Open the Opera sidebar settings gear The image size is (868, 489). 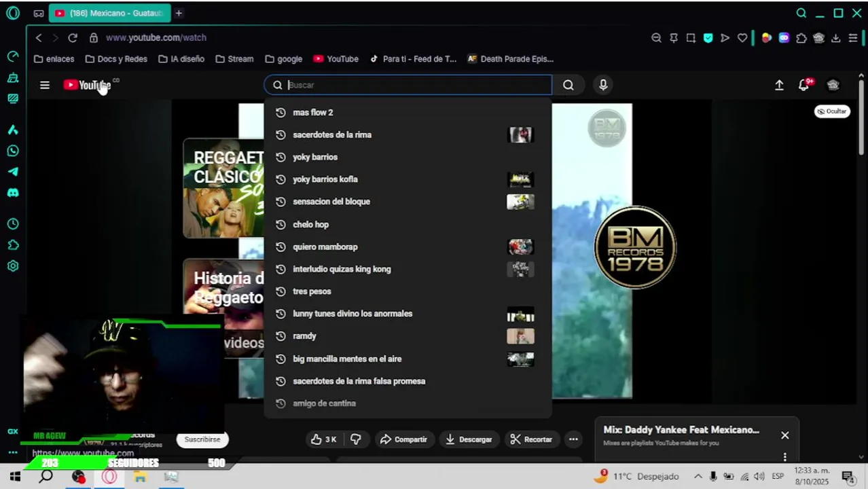(x=13, y=266)
